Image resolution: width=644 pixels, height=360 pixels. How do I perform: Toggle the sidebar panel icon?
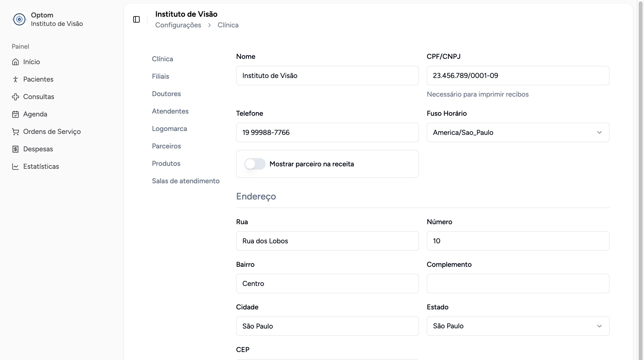click(136, 19)
